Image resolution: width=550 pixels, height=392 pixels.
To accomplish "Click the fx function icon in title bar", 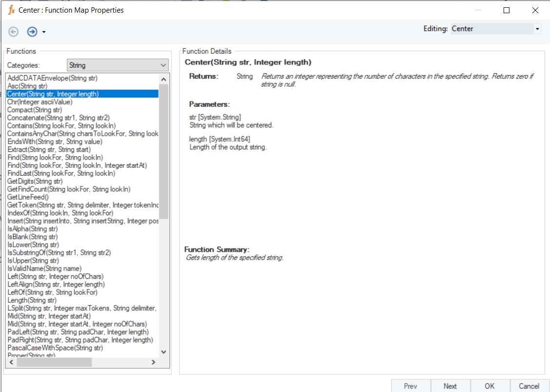I will click(x=11, y=10).
